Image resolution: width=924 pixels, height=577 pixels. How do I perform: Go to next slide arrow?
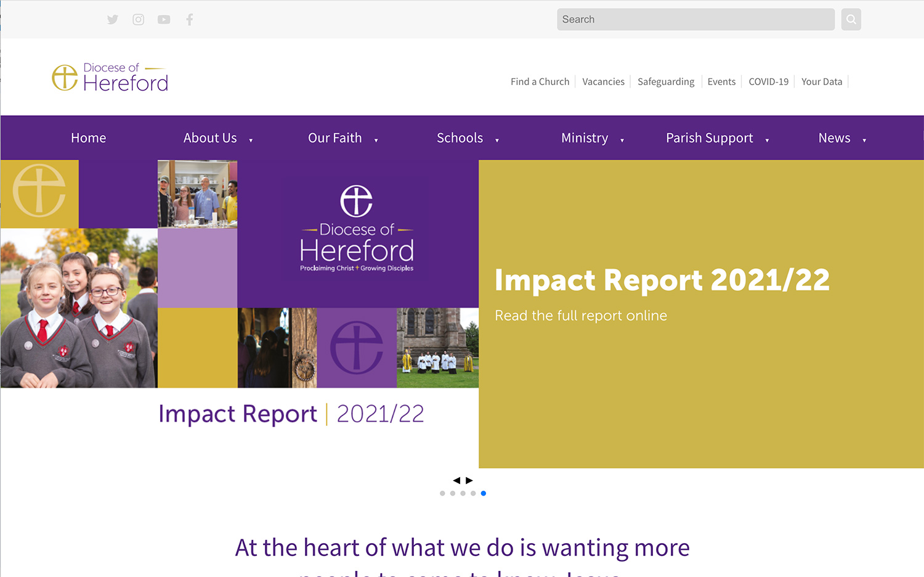pos(469,480)
